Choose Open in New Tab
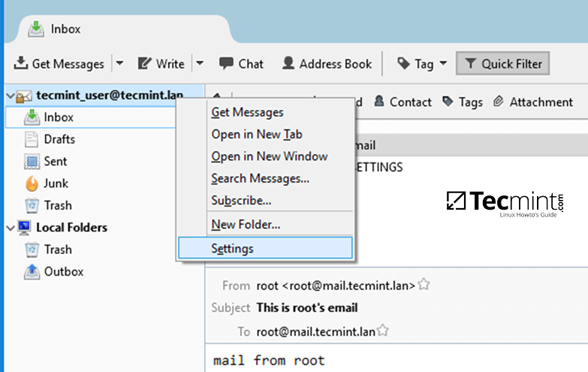The image size is (588, 372). (x=266, y=135)
